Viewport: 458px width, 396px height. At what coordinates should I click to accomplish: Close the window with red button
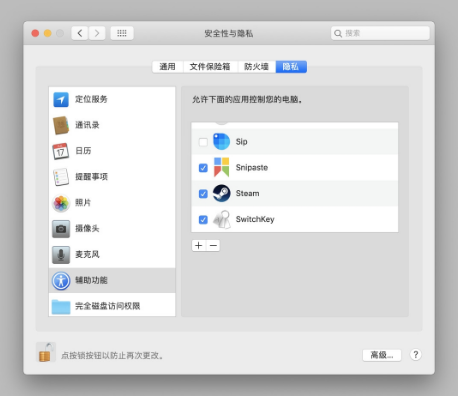click(x=35, y=33)
